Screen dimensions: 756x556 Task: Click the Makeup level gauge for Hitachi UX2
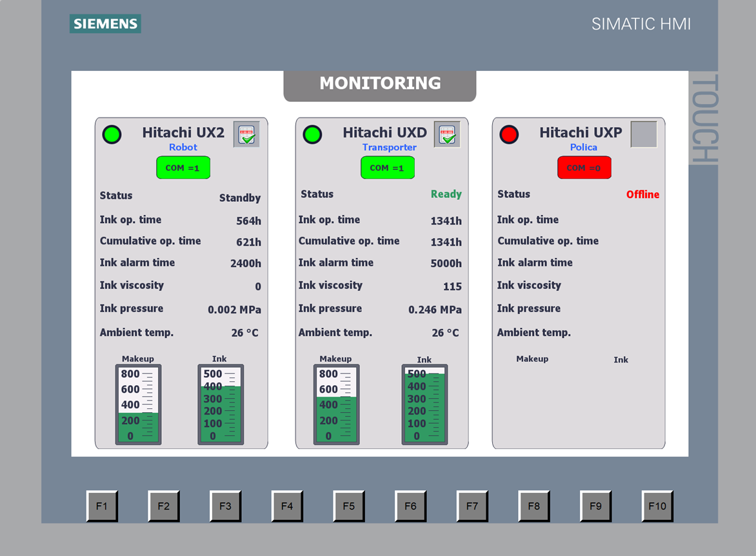tap(138, 404)
